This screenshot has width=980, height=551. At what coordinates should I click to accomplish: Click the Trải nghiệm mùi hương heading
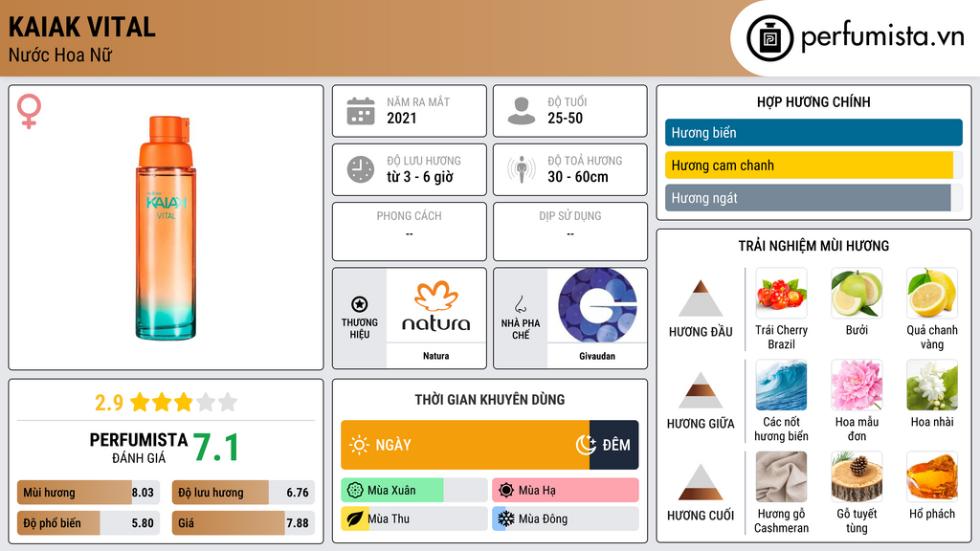coord(813,246)
